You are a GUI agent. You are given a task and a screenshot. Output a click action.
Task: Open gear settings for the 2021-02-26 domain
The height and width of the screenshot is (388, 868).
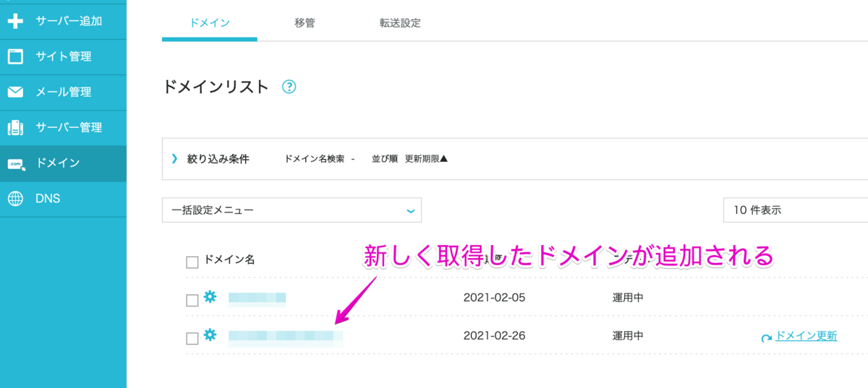click(210, 335)
